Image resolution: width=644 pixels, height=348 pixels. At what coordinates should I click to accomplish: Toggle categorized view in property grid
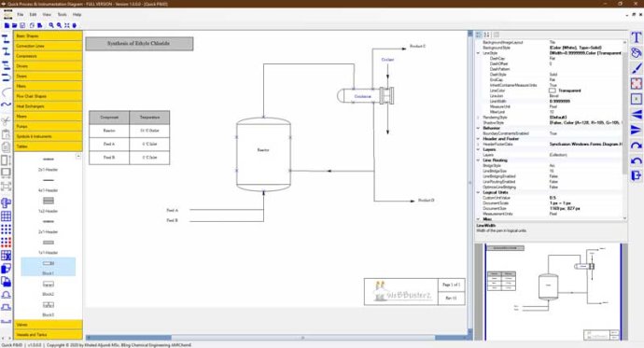pyautogui.click(x=479, y=35)
